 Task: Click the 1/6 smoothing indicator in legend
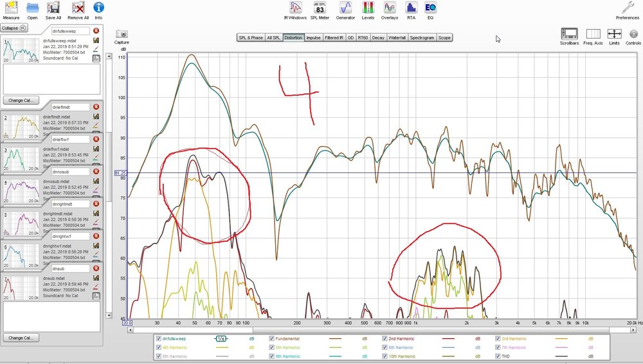click(x=221, y=338)
